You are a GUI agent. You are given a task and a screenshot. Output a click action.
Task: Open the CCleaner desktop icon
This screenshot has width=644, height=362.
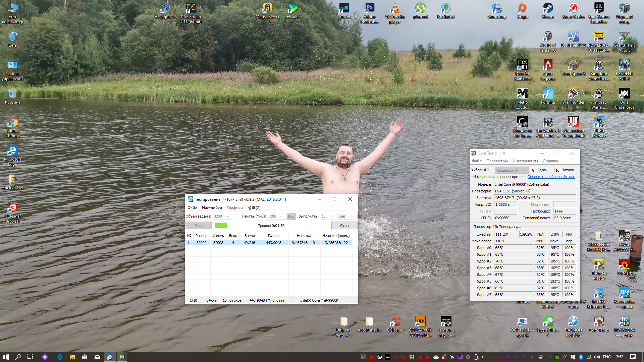(395, 322)
